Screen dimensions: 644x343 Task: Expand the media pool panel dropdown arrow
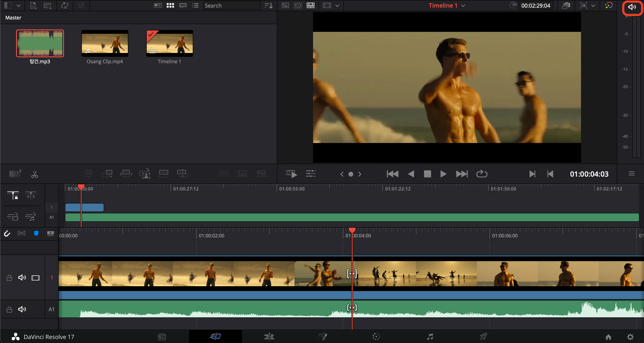(19, 6)
